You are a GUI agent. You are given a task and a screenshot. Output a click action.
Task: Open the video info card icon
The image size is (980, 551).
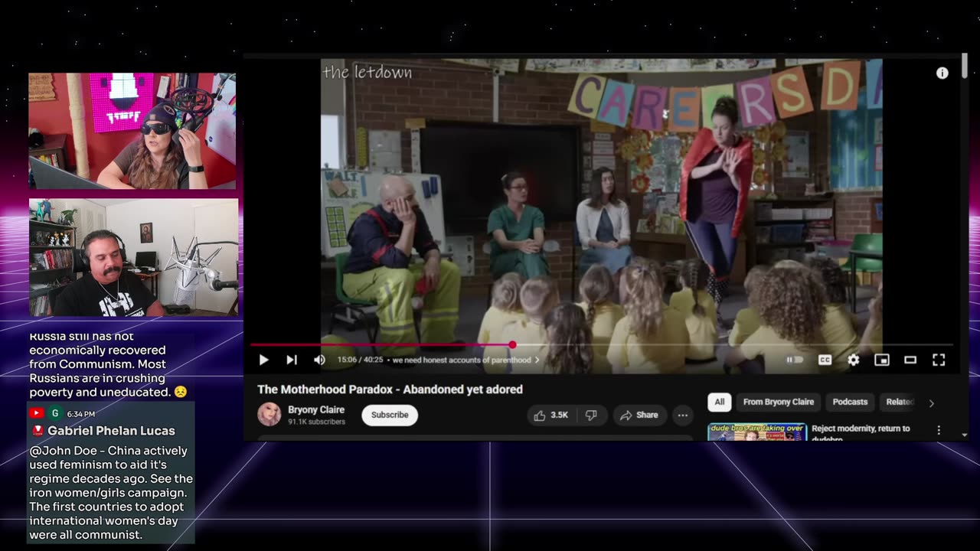click(x=942, y=73)
